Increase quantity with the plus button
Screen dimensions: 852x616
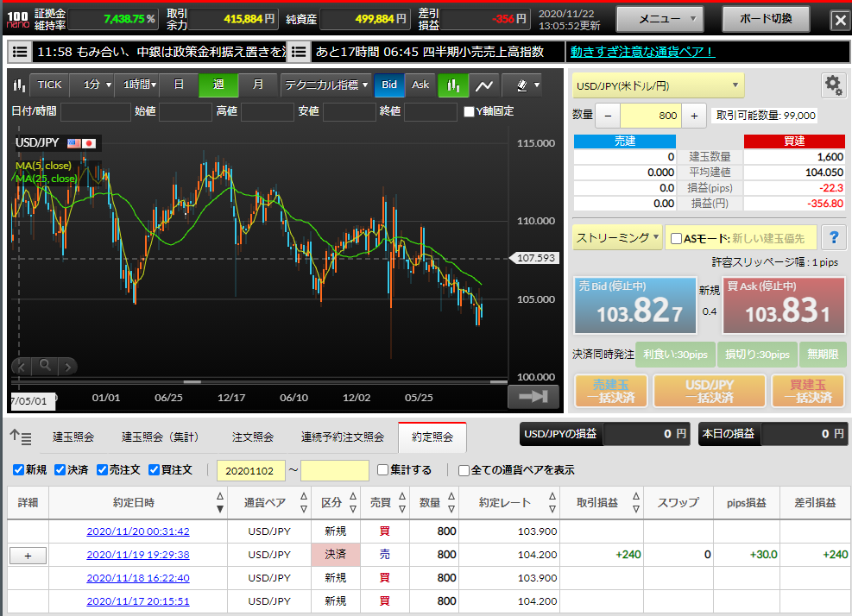(x=694, y=115)
